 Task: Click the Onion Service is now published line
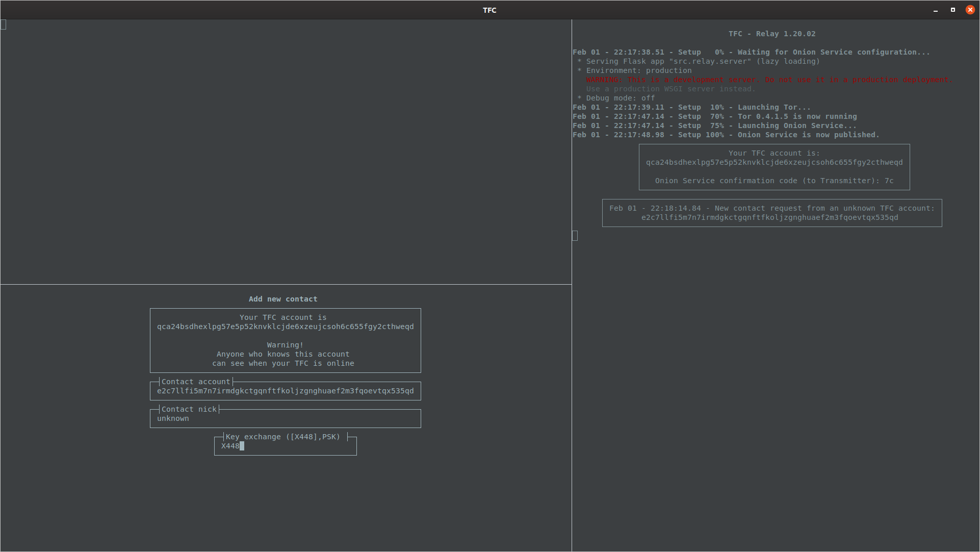pyautogui.click(x=726, y=135)
